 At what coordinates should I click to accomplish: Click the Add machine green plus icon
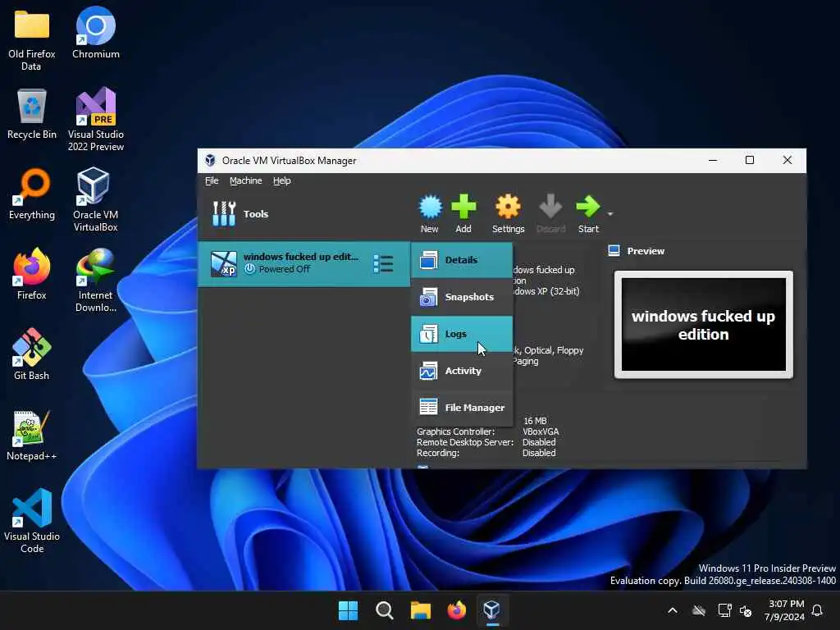(463, 214)
